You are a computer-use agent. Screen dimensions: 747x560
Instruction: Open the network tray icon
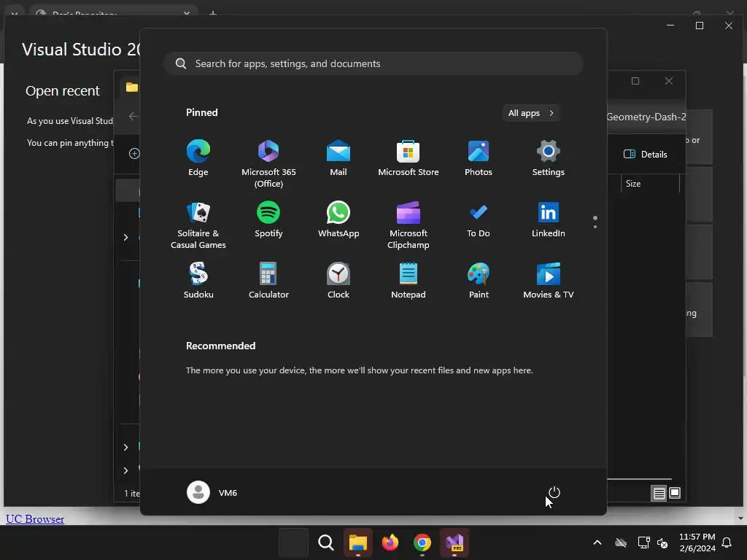click(x=643, y=542)
